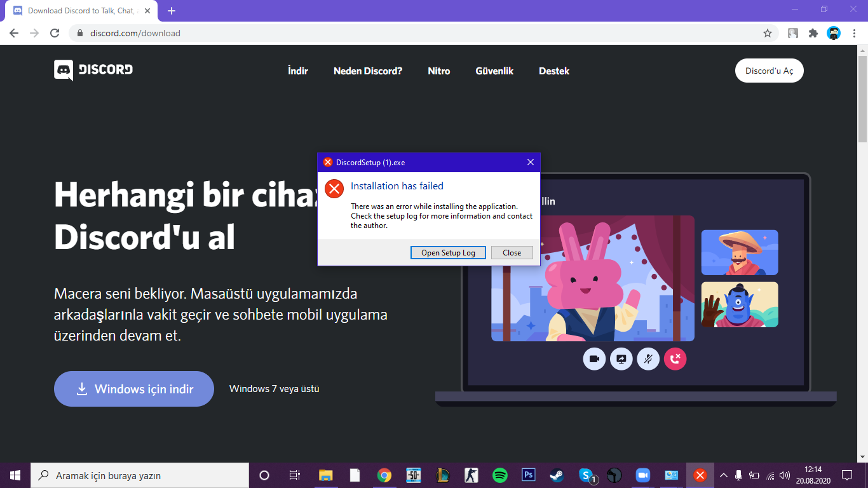The height and width of the screenshot is (488, 868).
Task: Open the Chrome profile avatar
Action: [834, 33]
